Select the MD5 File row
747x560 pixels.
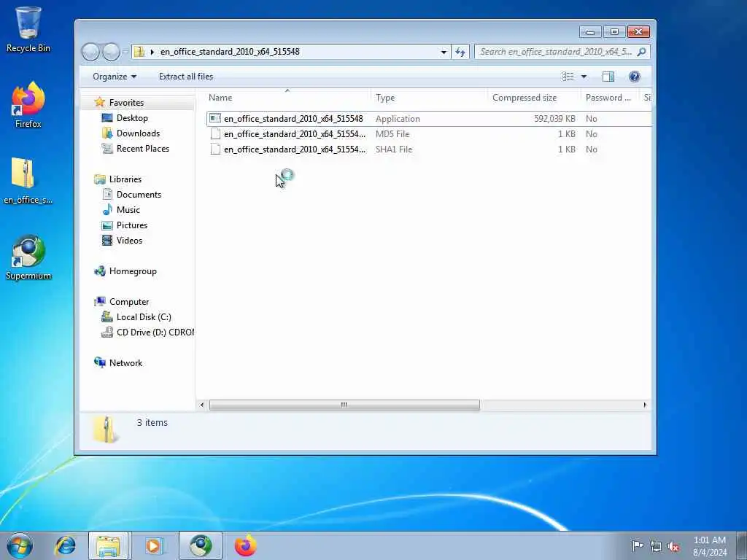429,134
